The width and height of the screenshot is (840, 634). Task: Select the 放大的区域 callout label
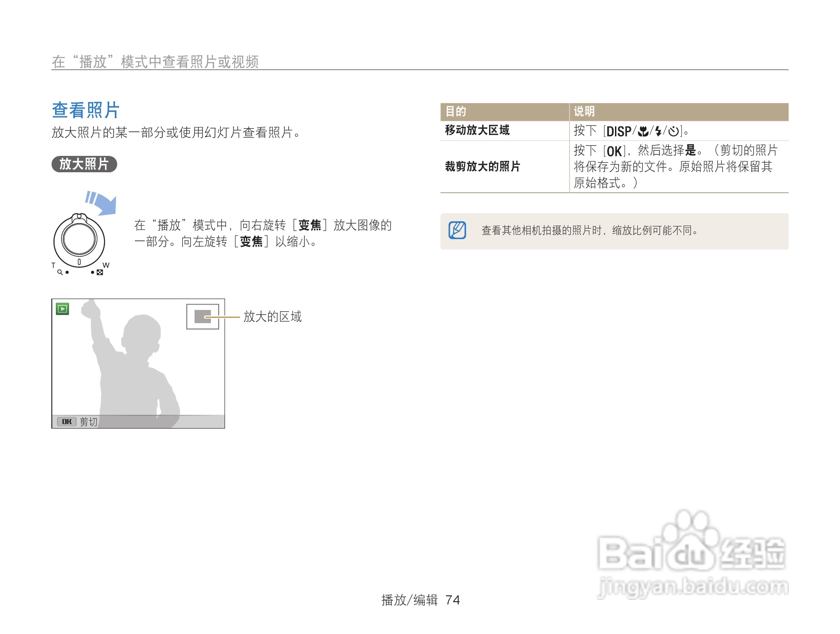tap(273, 317)
